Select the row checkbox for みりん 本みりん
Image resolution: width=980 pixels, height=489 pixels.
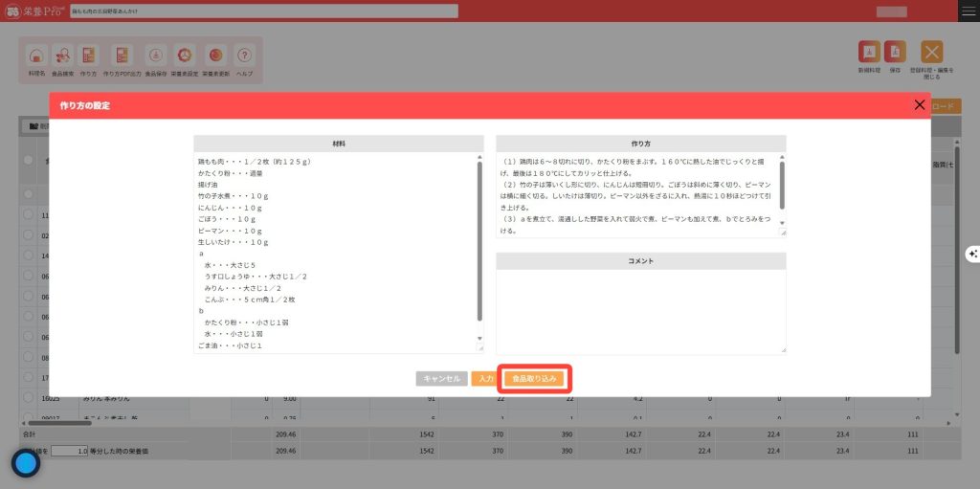(30, 397)
